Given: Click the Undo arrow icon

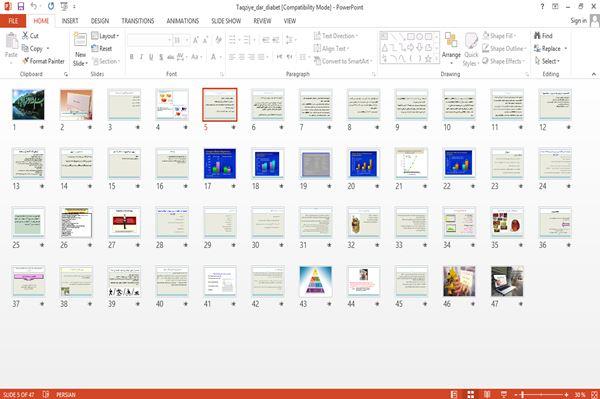Looking at the screenshot, I should (x=34, y=7).
